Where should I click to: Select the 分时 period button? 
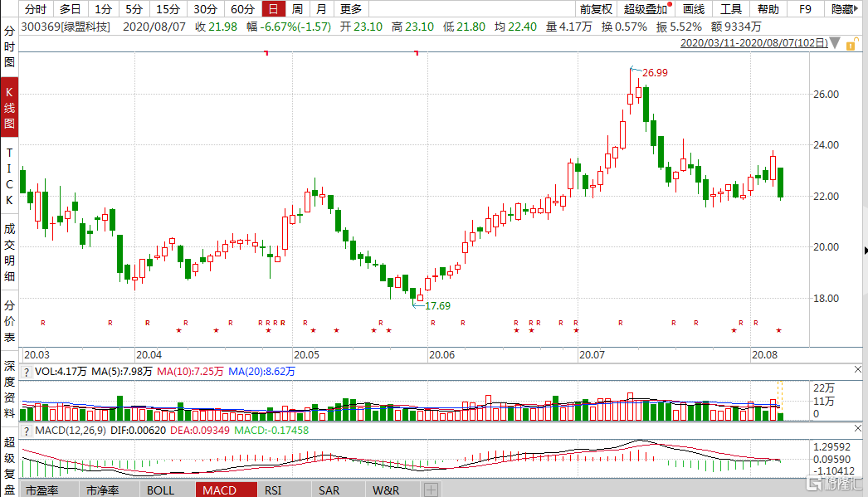36,9
